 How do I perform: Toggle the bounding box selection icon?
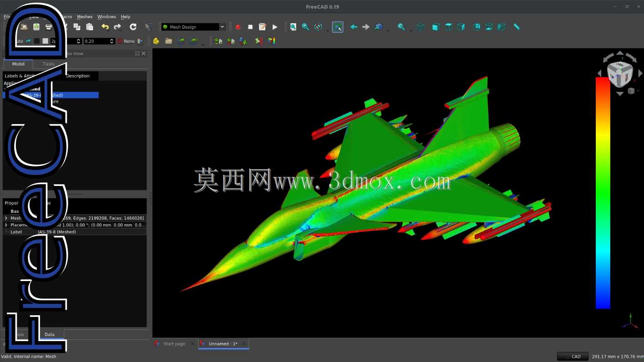[337, 27]
